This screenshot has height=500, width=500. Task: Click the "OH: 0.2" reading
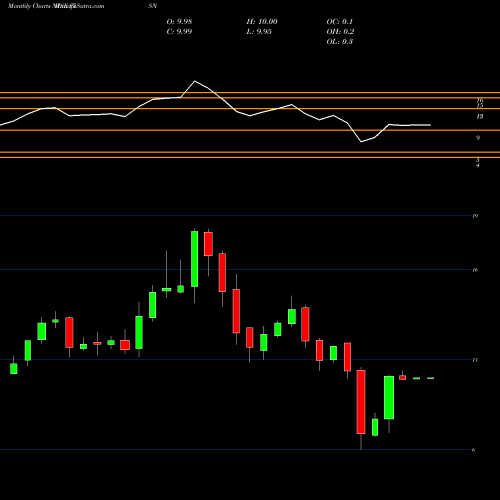(340, 32)
